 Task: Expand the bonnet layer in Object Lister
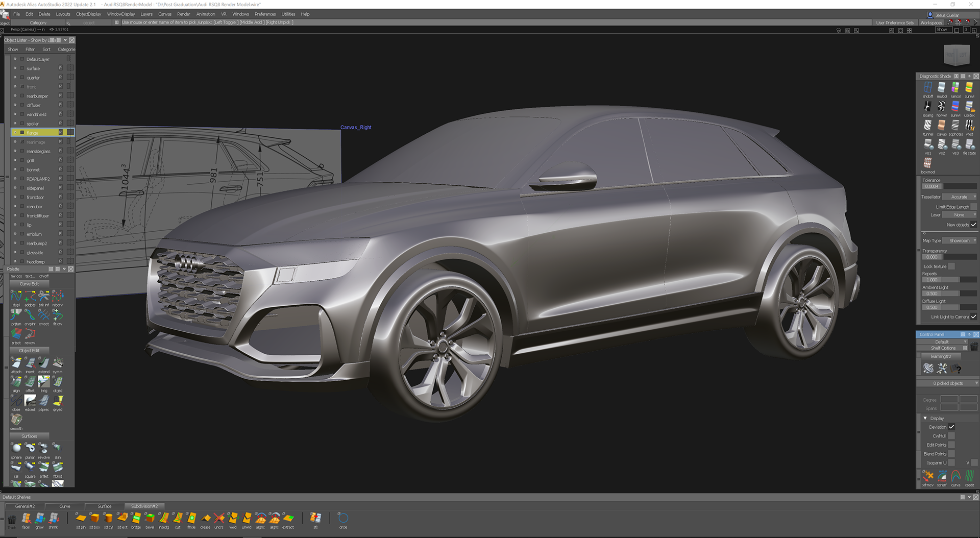15,169
